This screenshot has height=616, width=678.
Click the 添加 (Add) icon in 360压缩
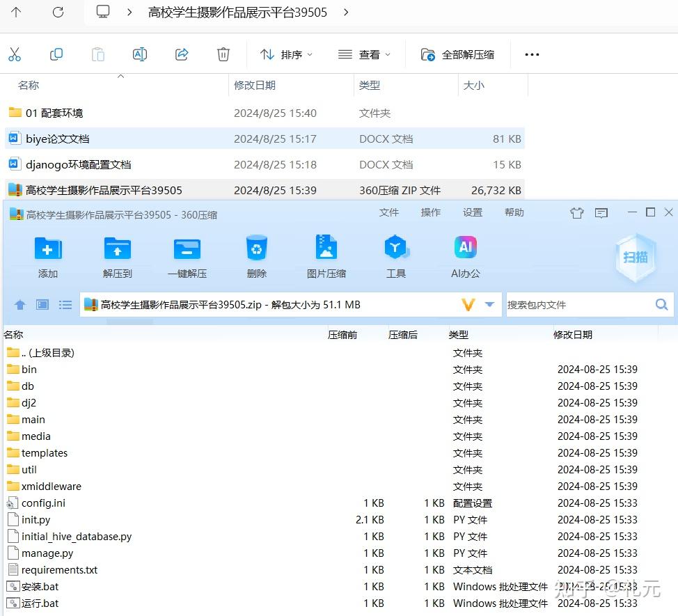pyautogui.click(x=47, y=255)
